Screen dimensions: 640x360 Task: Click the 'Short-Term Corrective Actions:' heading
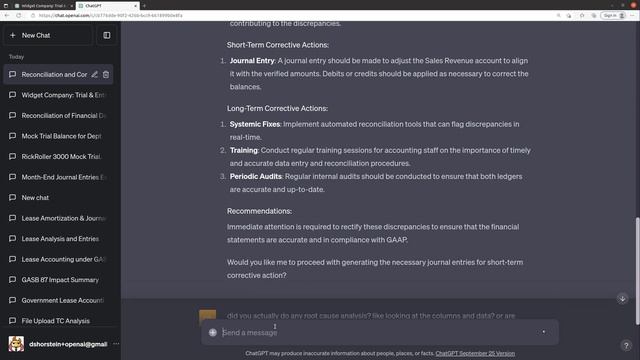pyautogui.click(x=278, y=45)
